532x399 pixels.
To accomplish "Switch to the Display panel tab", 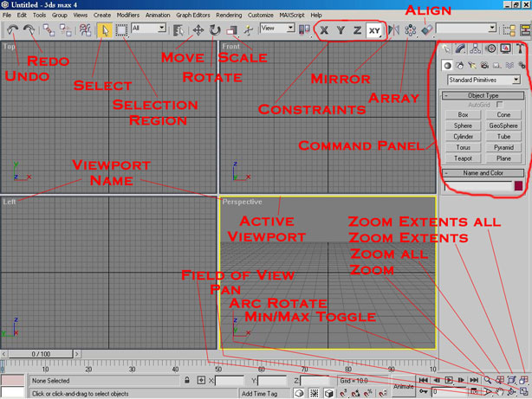I will (x=505, y=48).
